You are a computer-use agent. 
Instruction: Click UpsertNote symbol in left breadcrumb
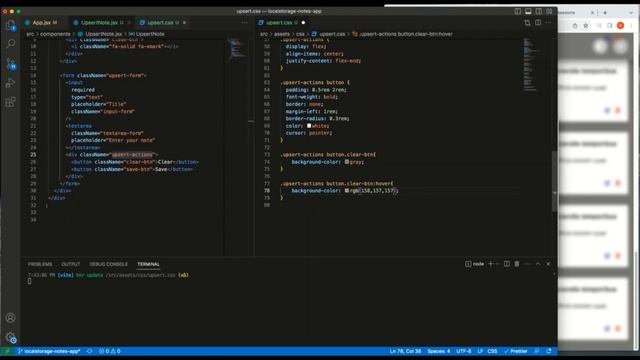click(x=150, y=34)
